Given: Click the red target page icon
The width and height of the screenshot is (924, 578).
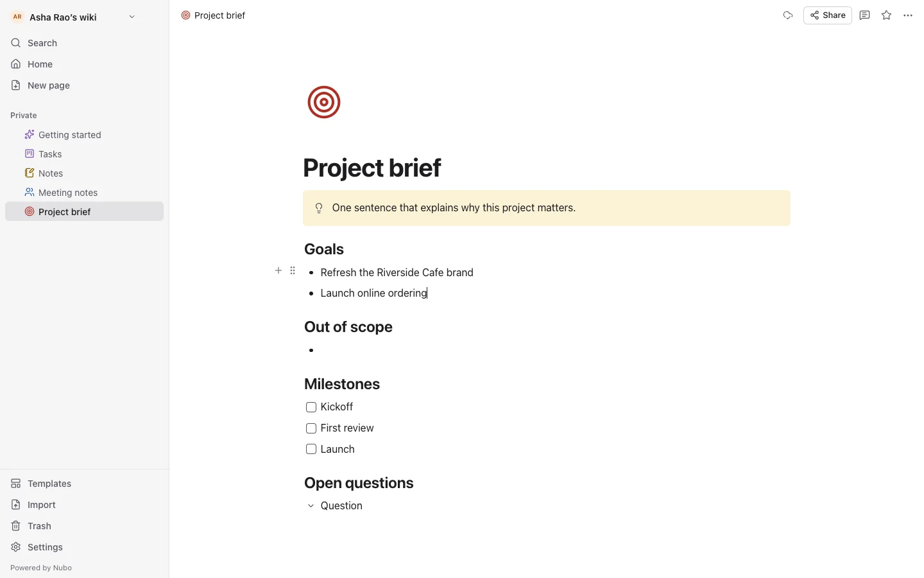Looking at the screenshot, I should 324,102.
